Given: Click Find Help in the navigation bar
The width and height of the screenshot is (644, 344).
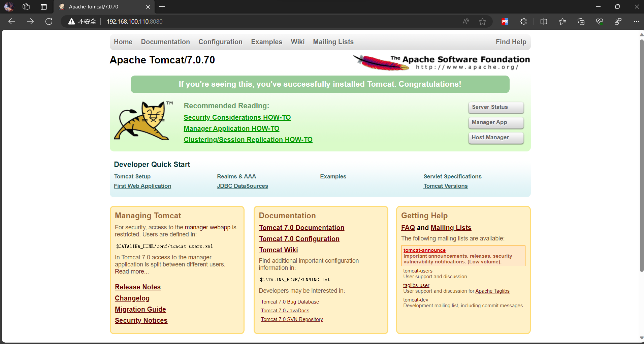Looking at the screenshot, I should [511, 42].
